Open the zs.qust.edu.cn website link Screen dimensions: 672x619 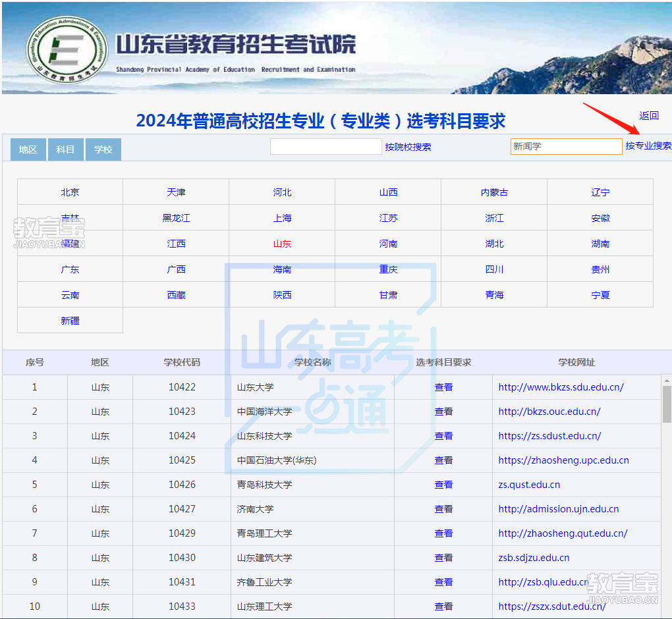pos(529,485)
